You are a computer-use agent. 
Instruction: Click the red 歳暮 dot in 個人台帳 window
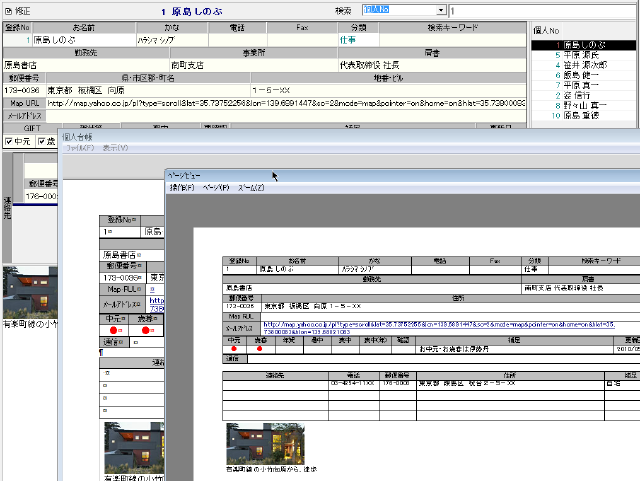point(145,330)
